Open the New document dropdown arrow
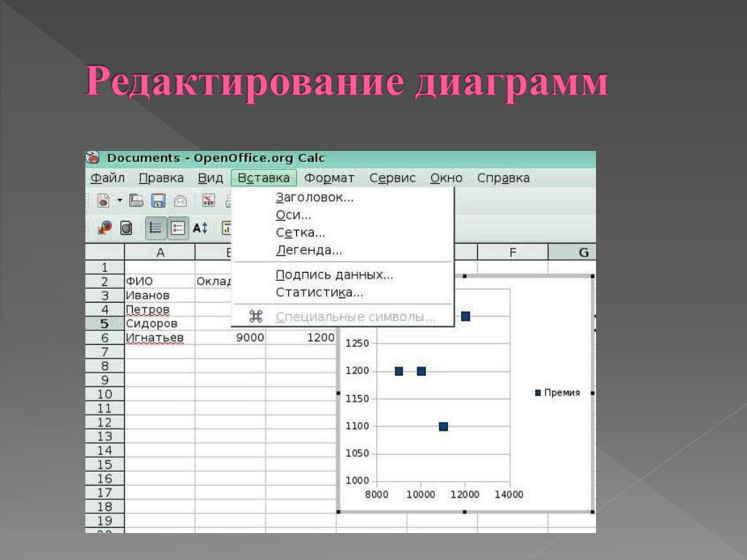The image size is (747, 560). pyautogui.click(x=119, y=201)
